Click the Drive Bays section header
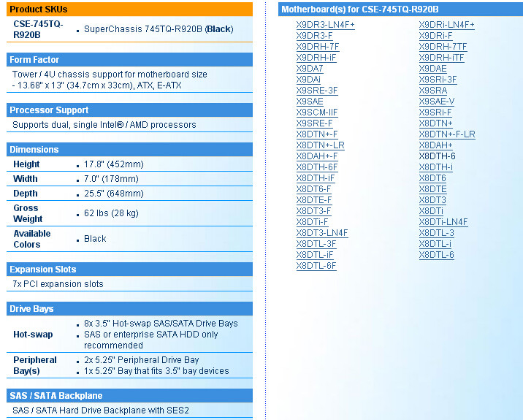Image resolution: width=523 pixels, height=420 pixels. (129, 309)
